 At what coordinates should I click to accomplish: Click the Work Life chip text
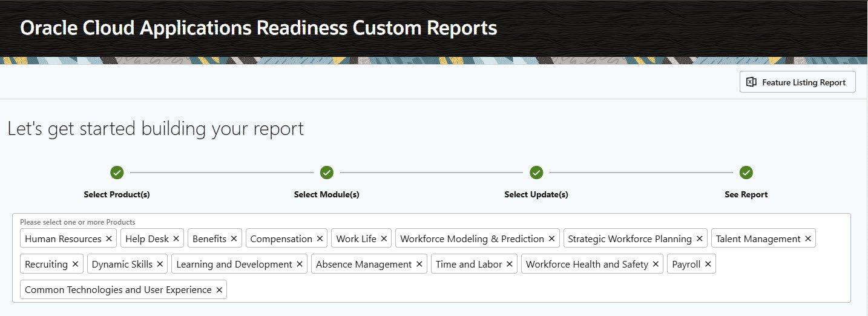pos(356,239)
